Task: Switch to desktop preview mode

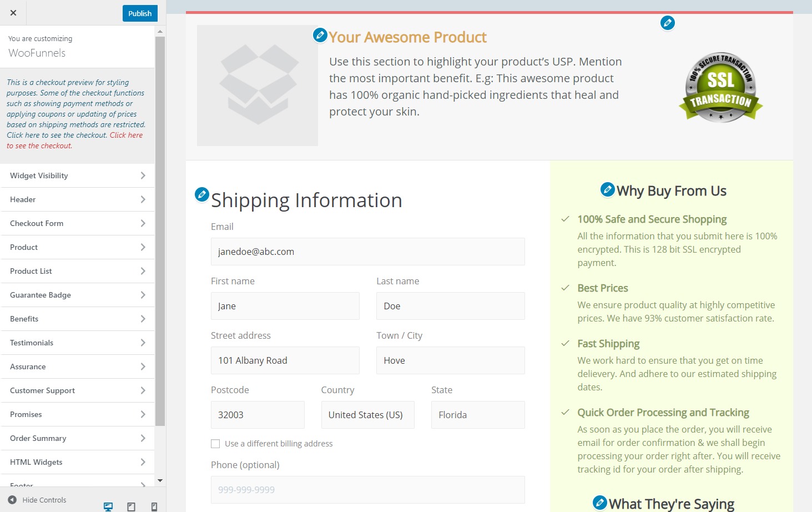Action: click(x=108, y=506)
